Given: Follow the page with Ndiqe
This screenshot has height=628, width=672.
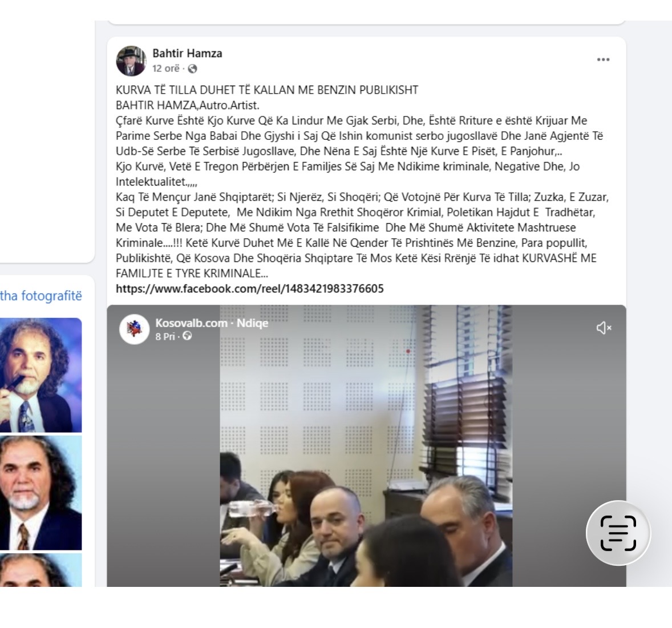Looking at the screenshot, I should (x=253, y=323).
